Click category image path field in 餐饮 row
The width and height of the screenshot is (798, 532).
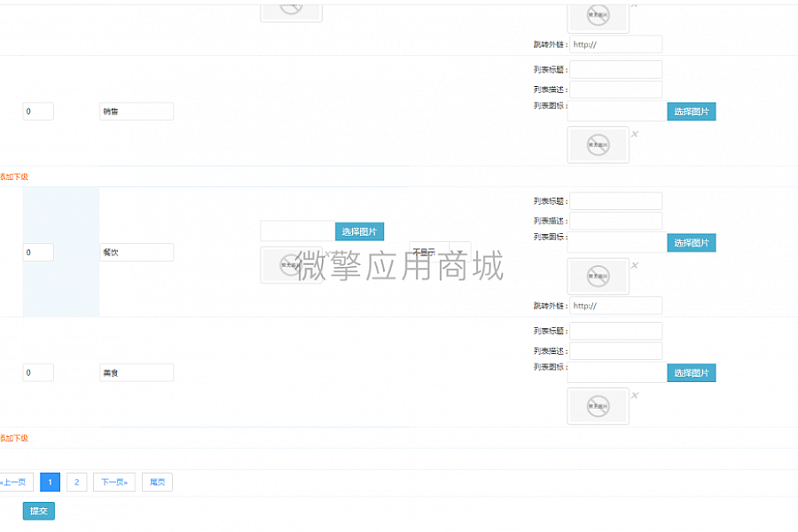click(x=298, y=231)
